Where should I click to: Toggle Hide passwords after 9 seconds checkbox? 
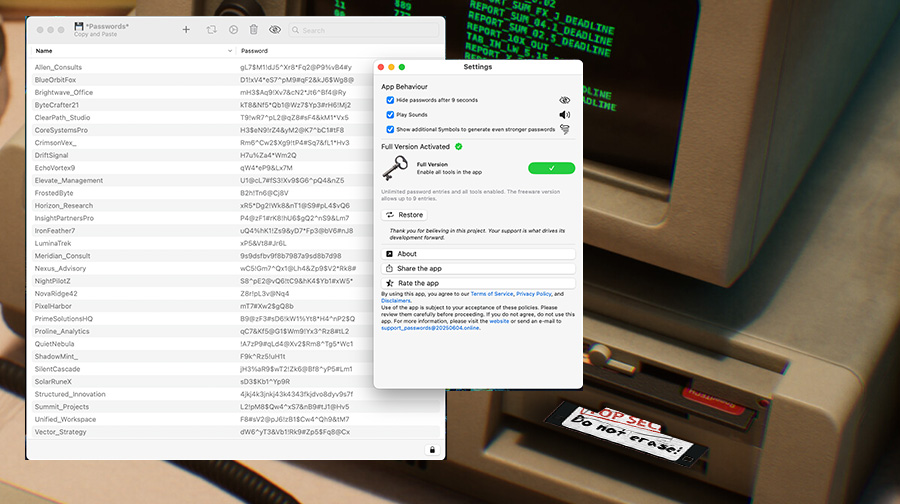pyautogui.click(x=390, y=100)
